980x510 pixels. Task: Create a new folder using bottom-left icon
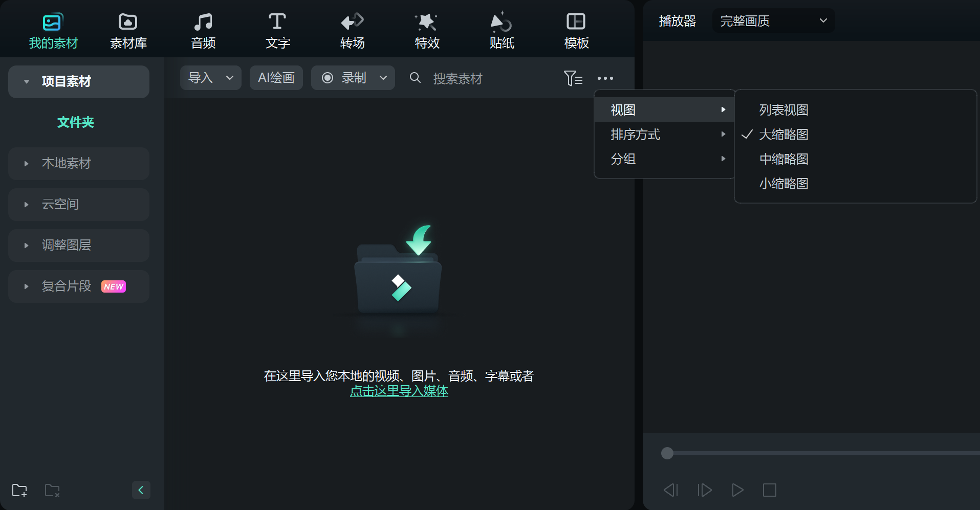click(x=19, y=490)
